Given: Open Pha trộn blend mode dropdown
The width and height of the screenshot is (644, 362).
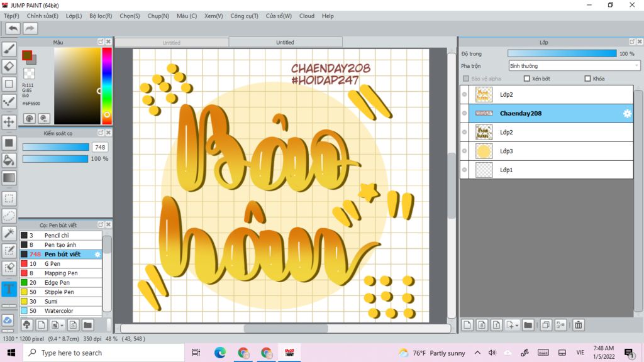Looking at the screenshot, I should [574, 65].
